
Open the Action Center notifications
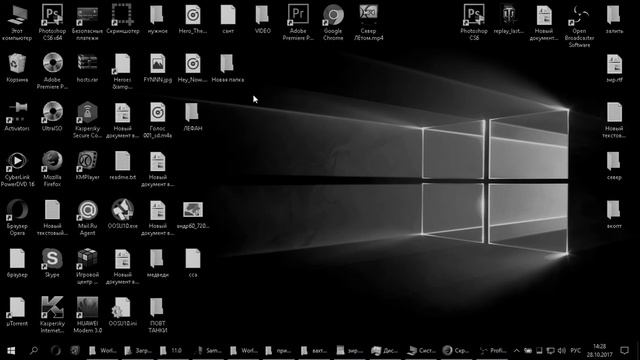(624, 351)
